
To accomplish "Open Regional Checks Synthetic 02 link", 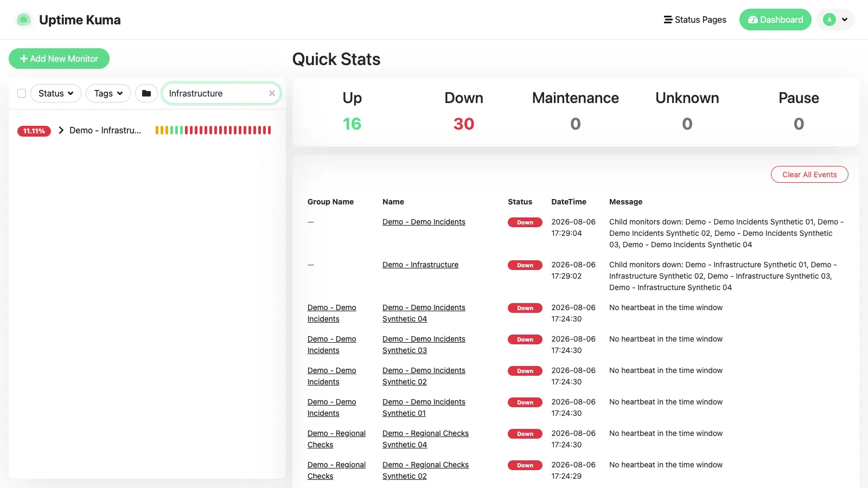I will (x=425, y=470).
